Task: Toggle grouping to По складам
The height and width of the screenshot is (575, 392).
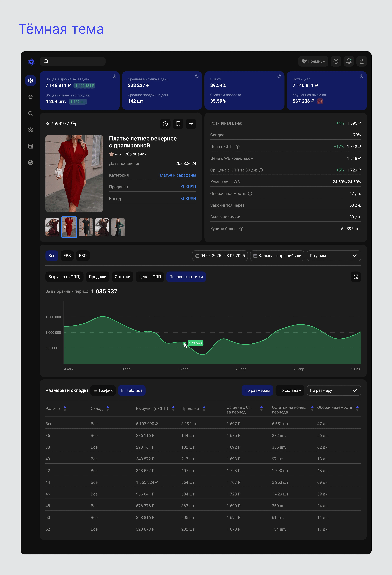Action: pyautogui.click(x=290, y=390)
